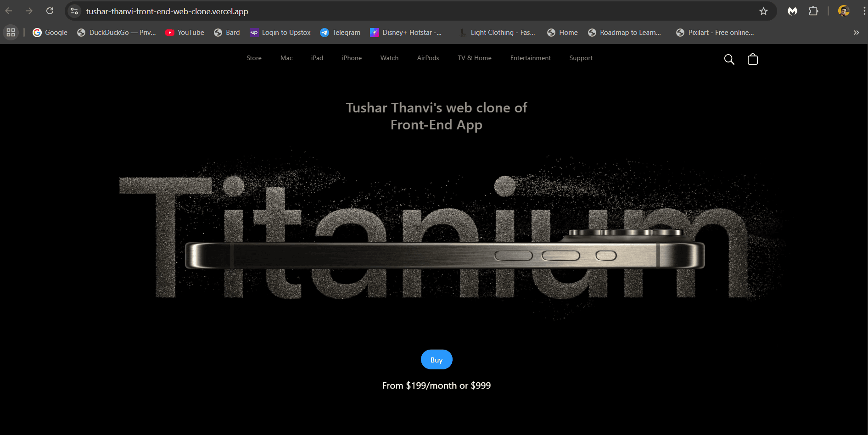Open the Support nav item

point(581,58)
